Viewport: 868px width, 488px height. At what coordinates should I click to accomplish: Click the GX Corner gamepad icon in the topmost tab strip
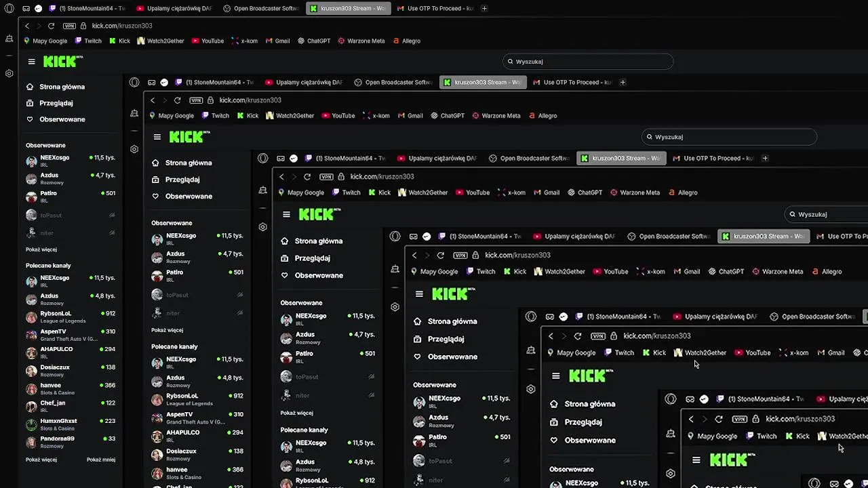pos(26,8)
